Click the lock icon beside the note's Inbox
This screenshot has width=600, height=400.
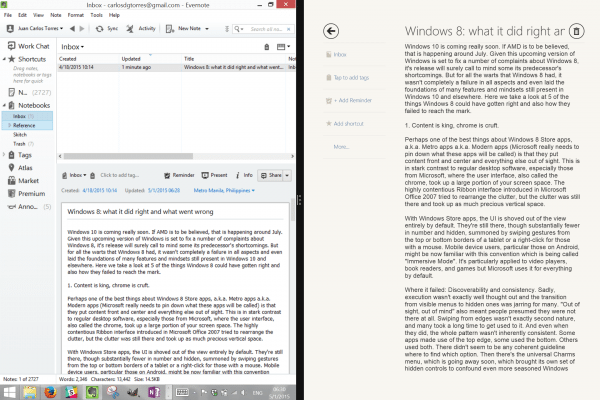(x=92, y=175)
